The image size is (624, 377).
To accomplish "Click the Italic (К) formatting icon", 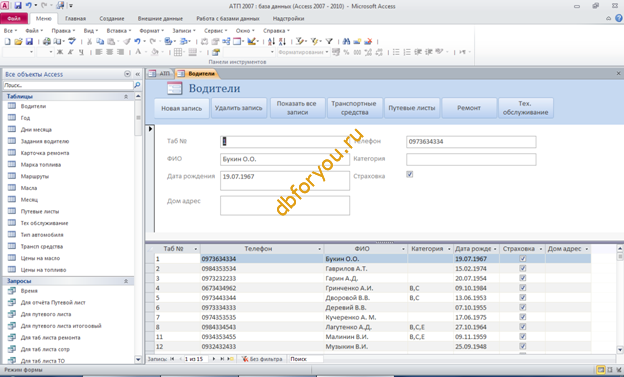I will point(70,52).
